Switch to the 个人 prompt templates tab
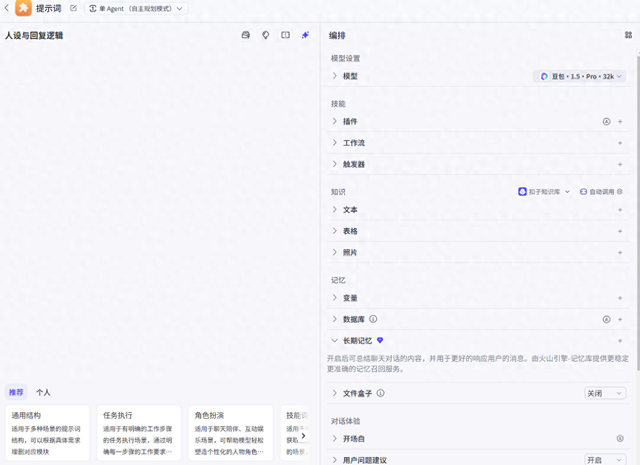 click(43, 392)
